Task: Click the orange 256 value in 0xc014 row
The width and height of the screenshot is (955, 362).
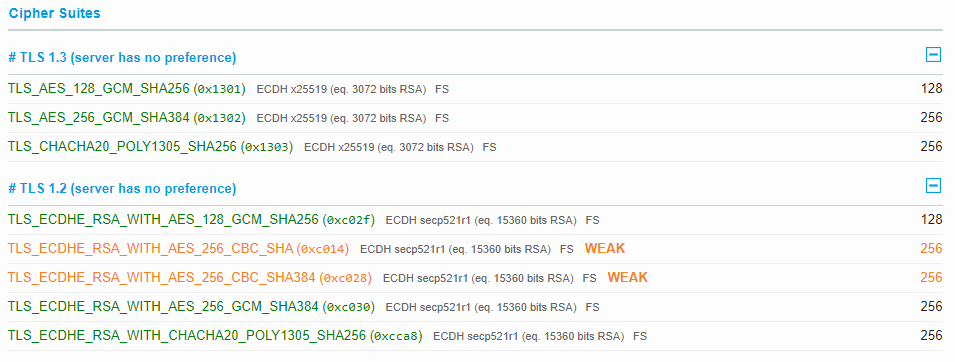Action: tap(931, 249)
